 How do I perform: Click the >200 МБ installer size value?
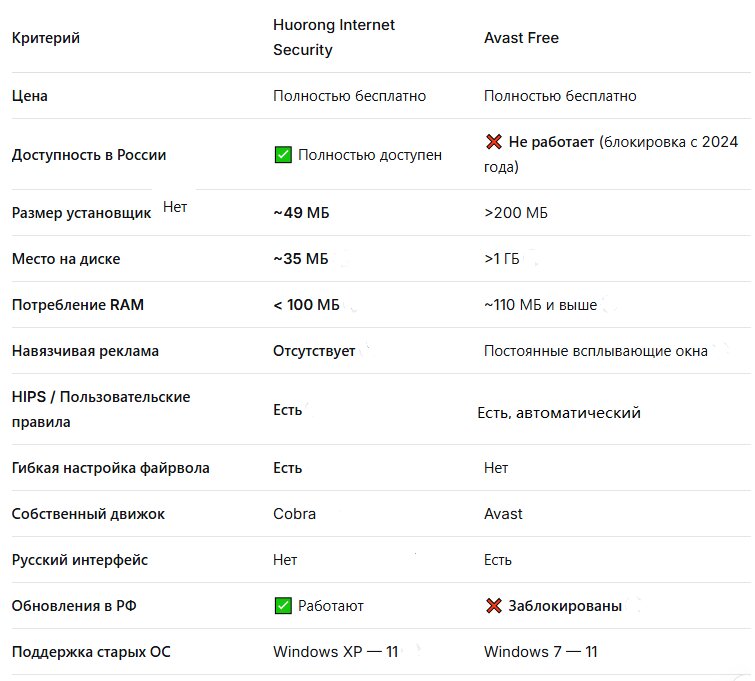516,212
